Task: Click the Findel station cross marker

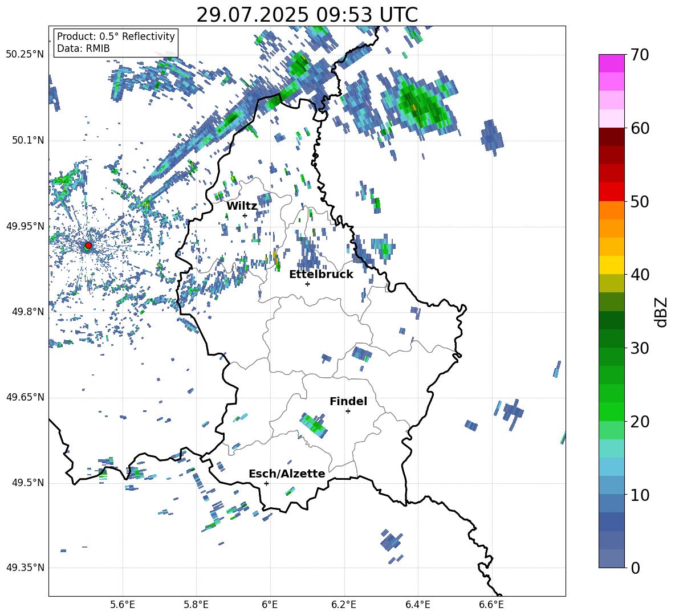Action: point(348,411)
